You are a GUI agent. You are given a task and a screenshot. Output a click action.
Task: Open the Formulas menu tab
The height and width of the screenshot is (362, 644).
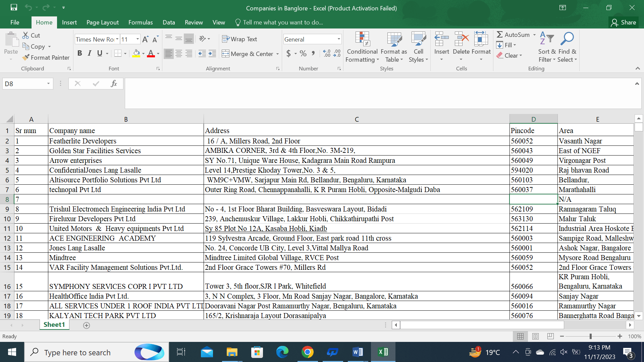[x=141, y=22]
